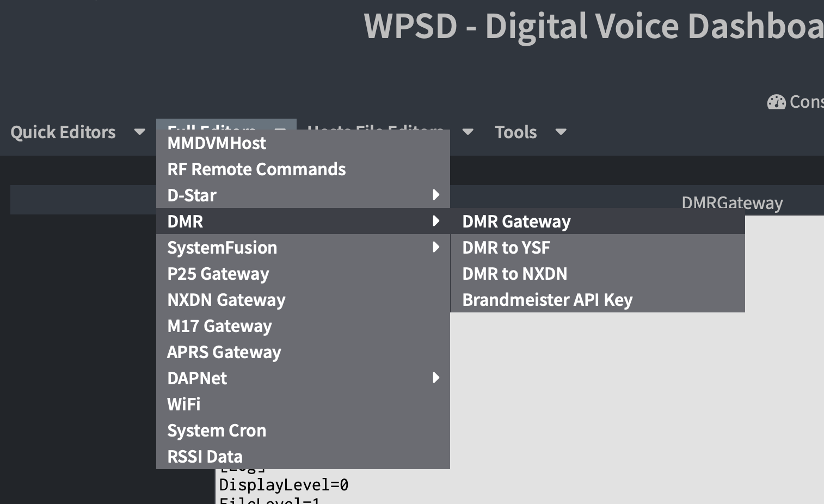This screenshot has width=824, height=504.
Task: Select RF Remote Commands
Action: pos(256,169)
